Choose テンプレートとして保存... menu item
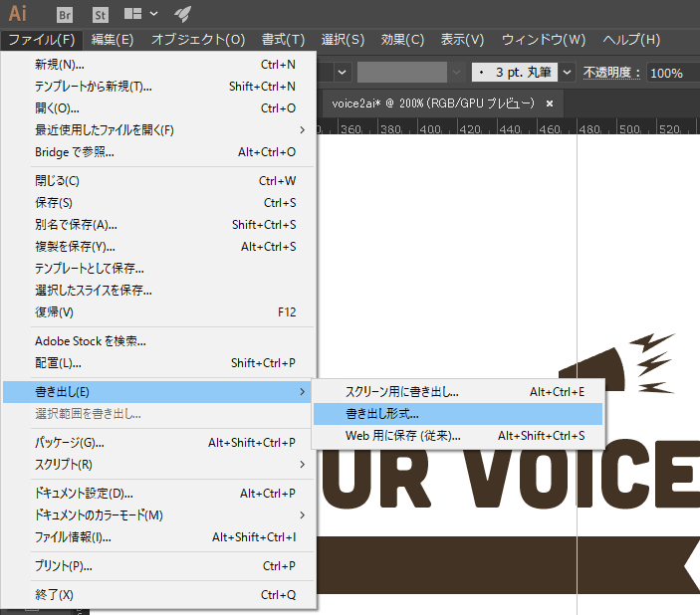Viewport: 700px width, 615px height. [x=159, y=269]
